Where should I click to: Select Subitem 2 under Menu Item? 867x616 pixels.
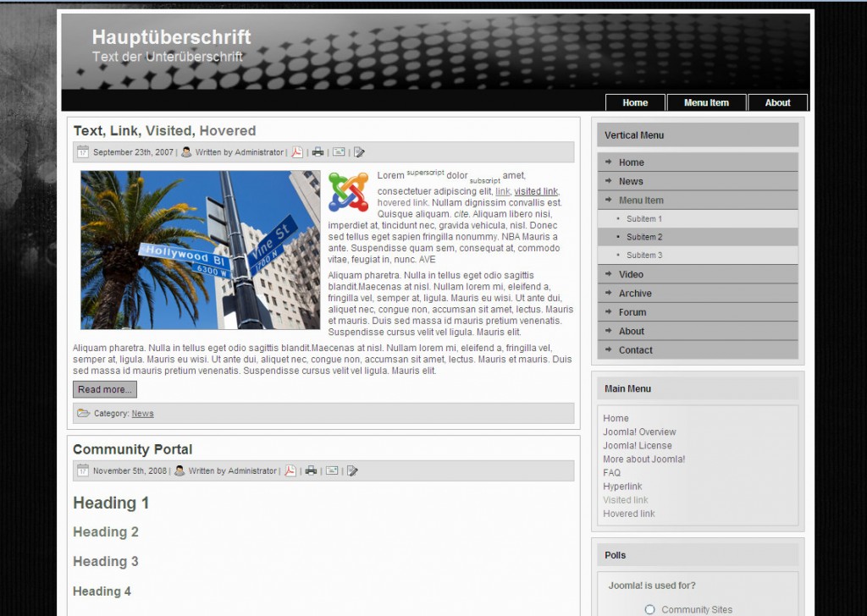tap(644, 237)
